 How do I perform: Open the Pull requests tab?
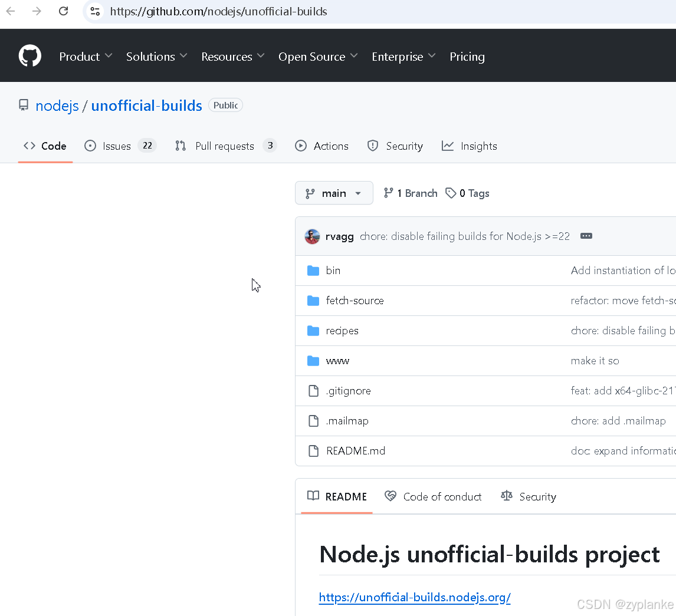[x=226, y=146]
